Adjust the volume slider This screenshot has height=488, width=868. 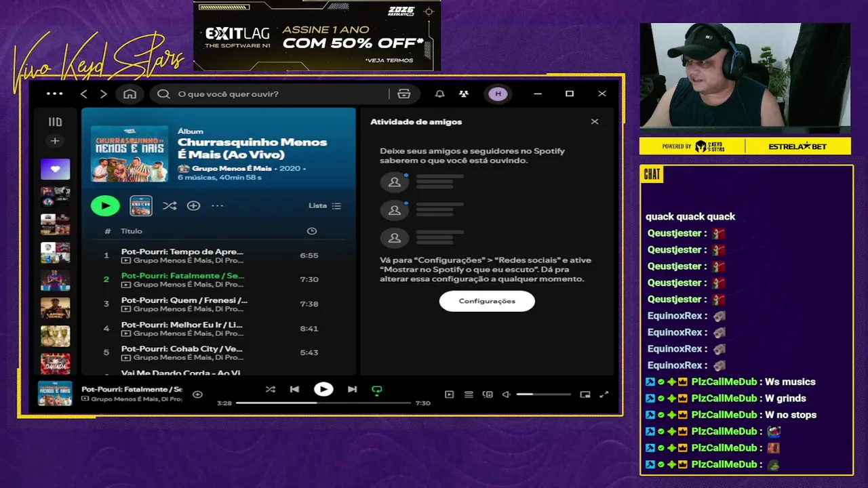pyautogui.click(x=543, y=394)
